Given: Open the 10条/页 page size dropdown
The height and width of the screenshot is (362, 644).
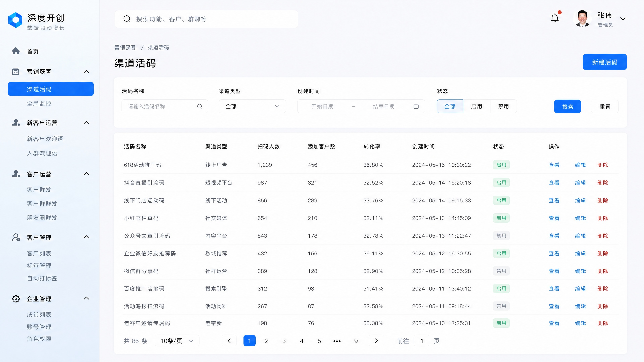Looking at the screenshot, I should pyautogui.click(x=177, y=341).
